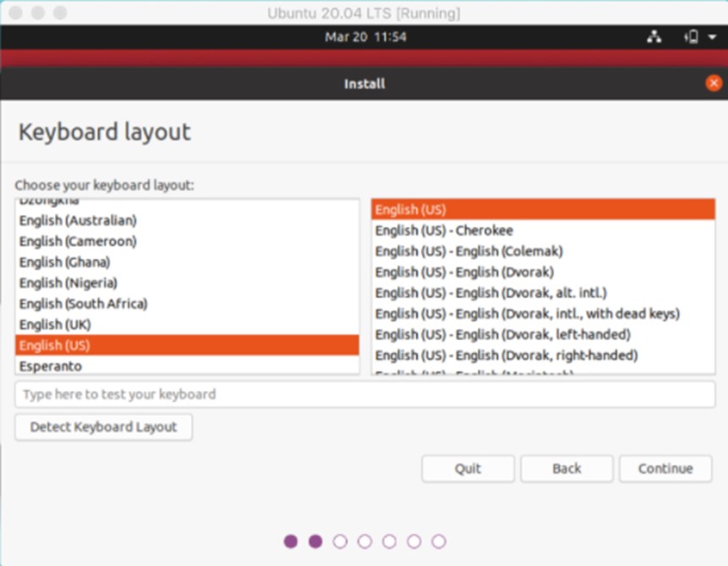Open the volume/power system menu icon
Image resolution: width=728 pixels, height=566 pixels.
[x=691, y=36]
